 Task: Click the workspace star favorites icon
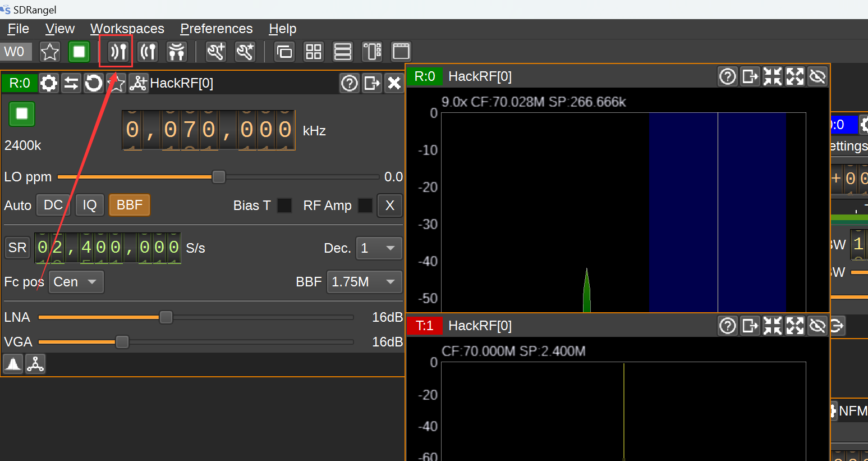point(50,52)
